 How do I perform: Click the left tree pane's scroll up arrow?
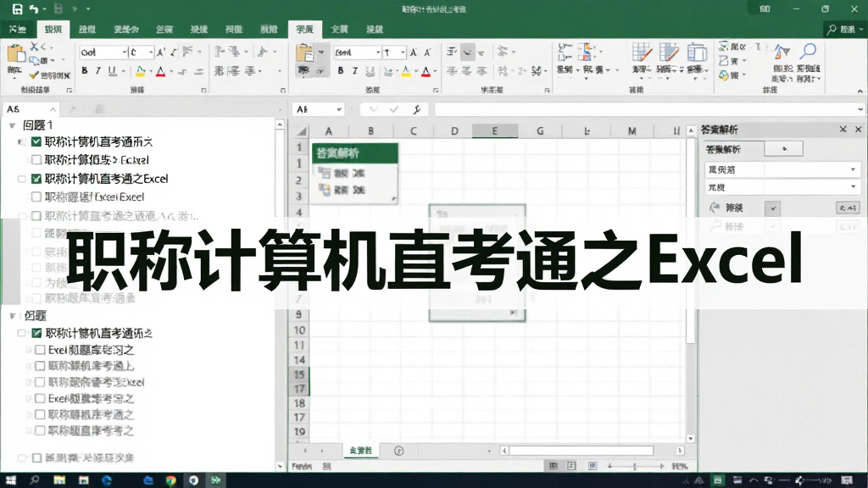pos(280,125)
